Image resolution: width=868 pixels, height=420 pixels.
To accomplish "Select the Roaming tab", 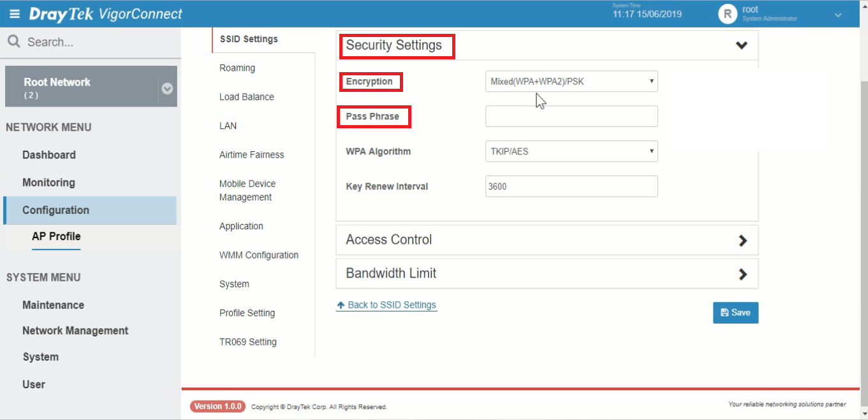I will pos(237,68).
